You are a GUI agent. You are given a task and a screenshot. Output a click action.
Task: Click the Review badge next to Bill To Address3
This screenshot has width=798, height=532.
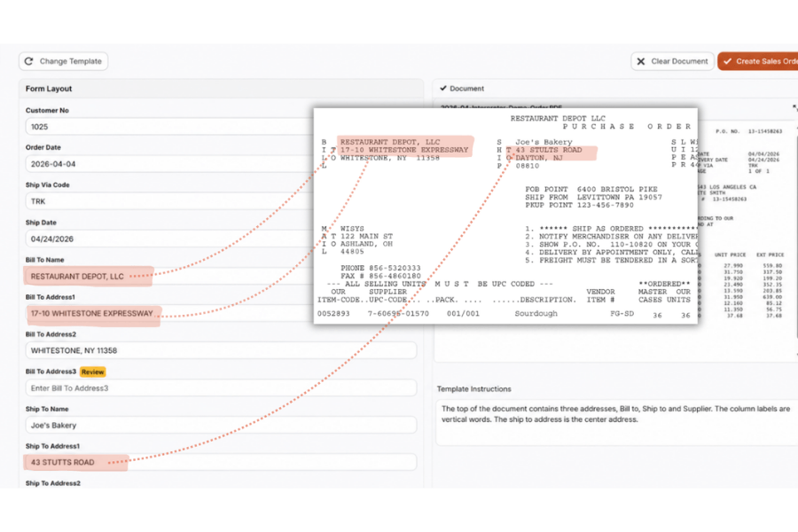point(92,372)
